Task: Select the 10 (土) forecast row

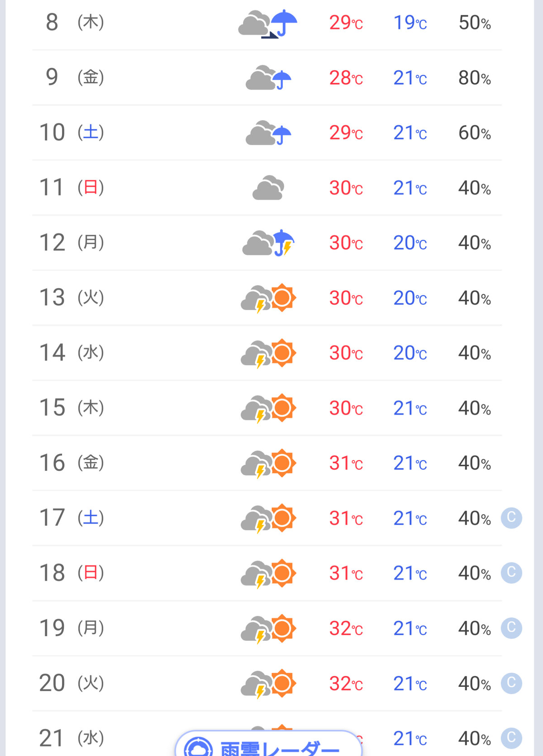Action: [267, 132]
